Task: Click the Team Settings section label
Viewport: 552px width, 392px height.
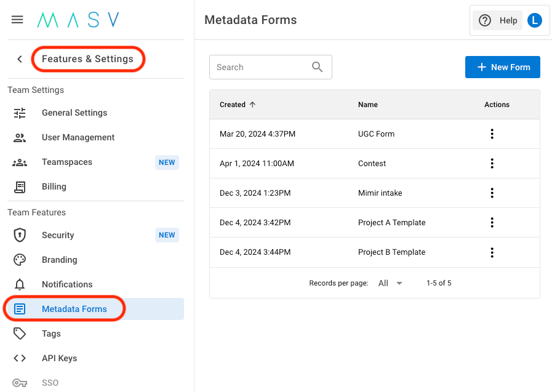Action: click(x=36, y=90)
